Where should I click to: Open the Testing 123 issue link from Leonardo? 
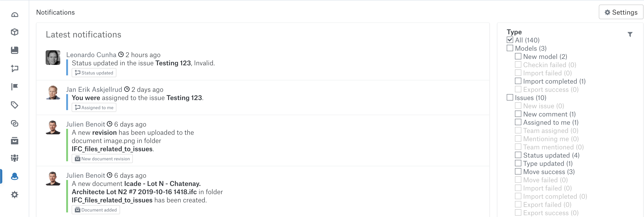coord(173,63)
